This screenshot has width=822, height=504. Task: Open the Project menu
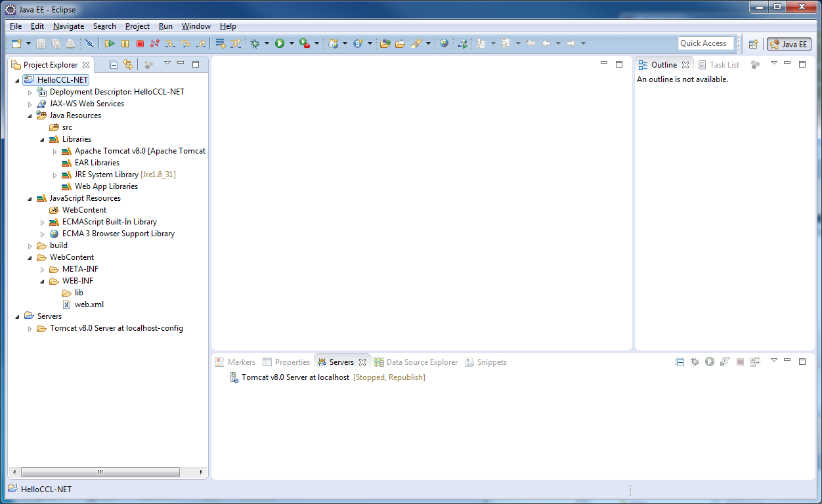coord(137,26)
